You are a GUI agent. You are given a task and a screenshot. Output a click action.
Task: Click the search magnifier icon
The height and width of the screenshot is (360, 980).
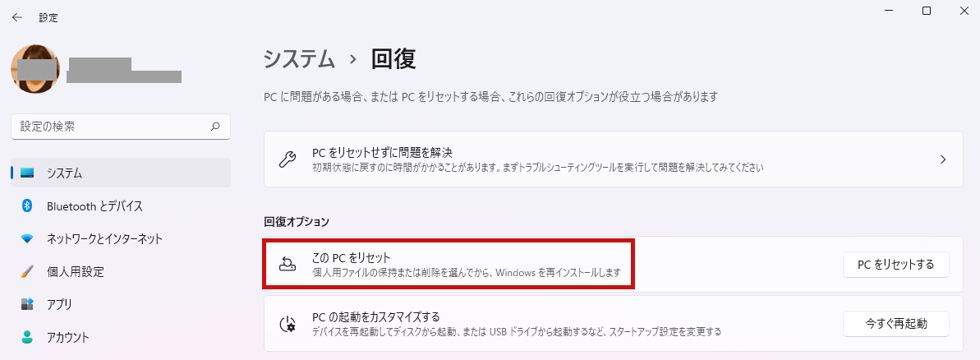215,127
